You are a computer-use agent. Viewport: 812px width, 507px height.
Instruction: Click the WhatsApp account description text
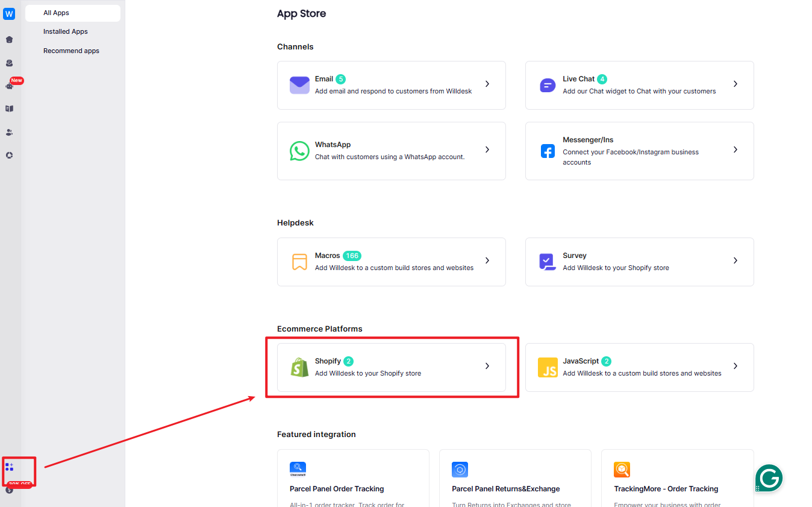click(390, 157)
